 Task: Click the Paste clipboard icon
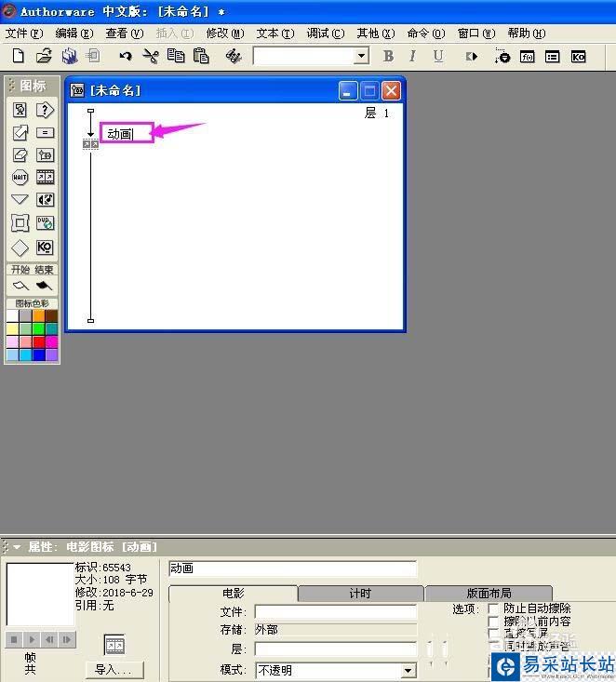pos(201,56)
